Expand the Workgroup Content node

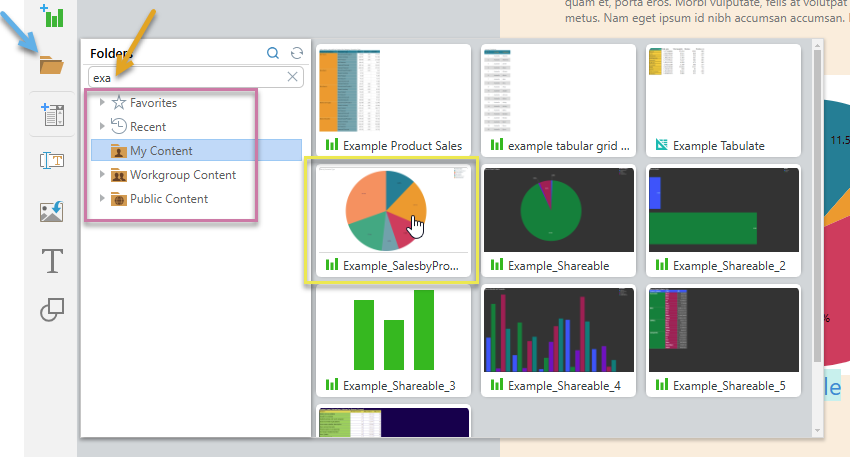click(102, 175)
